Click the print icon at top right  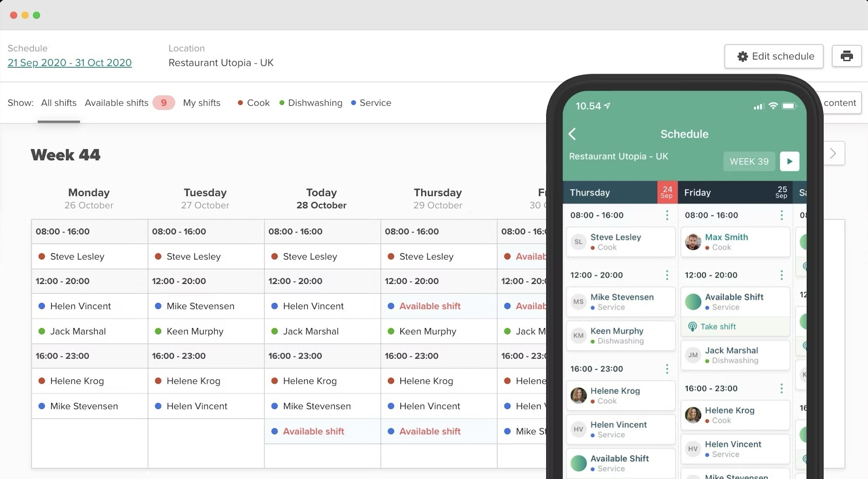click(x=847, y=56)
